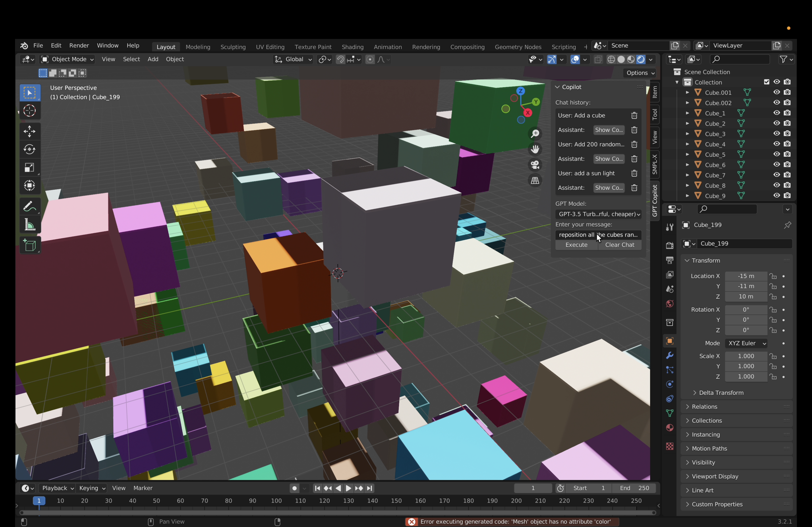Open the World properties tab
This screenshot has height=527, width=812.
point(669,304)
